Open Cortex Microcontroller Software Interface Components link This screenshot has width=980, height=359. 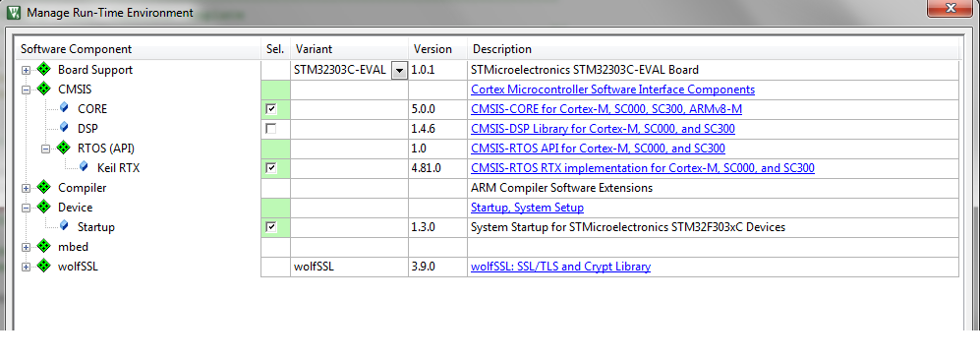pyautogui.click(x=612, y=90)
